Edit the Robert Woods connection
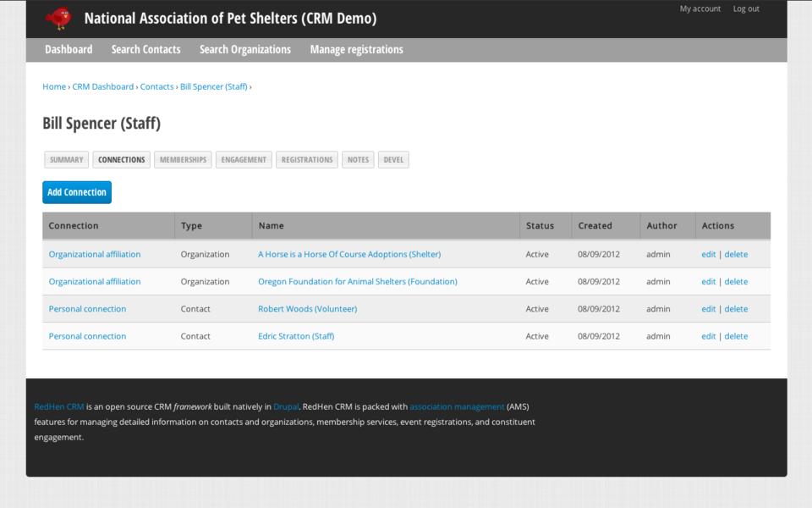The width and height of the screenshot is (812, 508). 708,309
